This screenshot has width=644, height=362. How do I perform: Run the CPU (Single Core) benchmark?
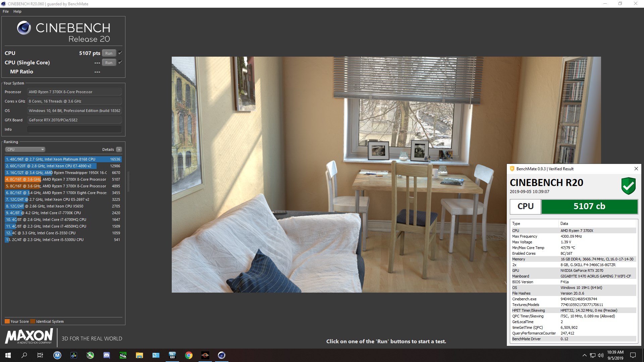pyautogui.click(x=109, y=62)
